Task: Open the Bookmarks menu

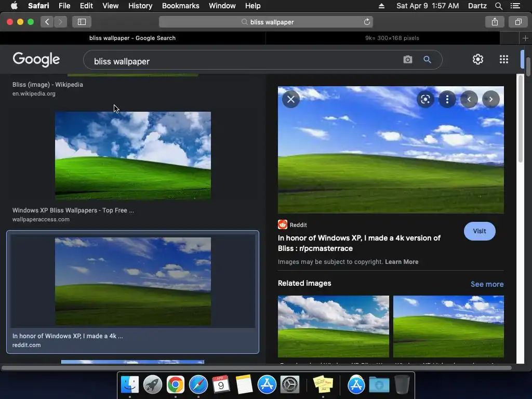Action: pos(180,6)
